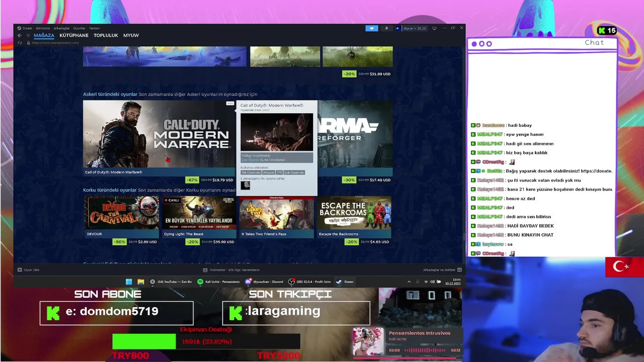Click the Kali Uchis album art thumbnail

pos(368,341)
